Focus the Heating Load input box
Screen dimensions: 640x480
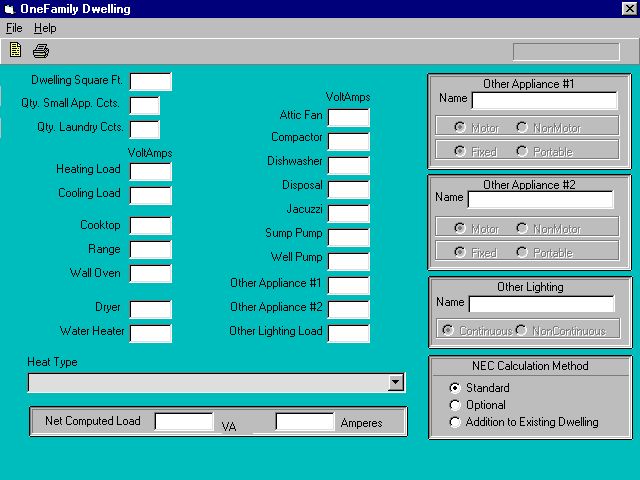pos(150,171)
